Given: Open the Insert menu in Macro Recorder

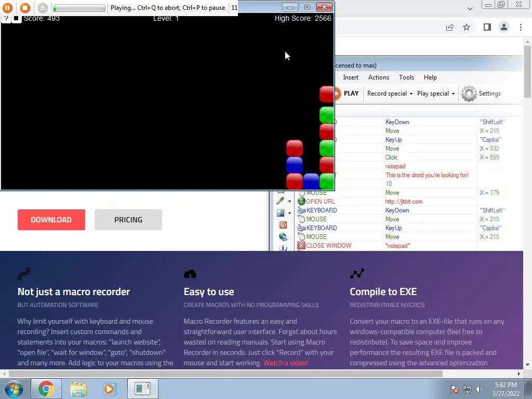Looking at the screenshot, I should point(351,77).
